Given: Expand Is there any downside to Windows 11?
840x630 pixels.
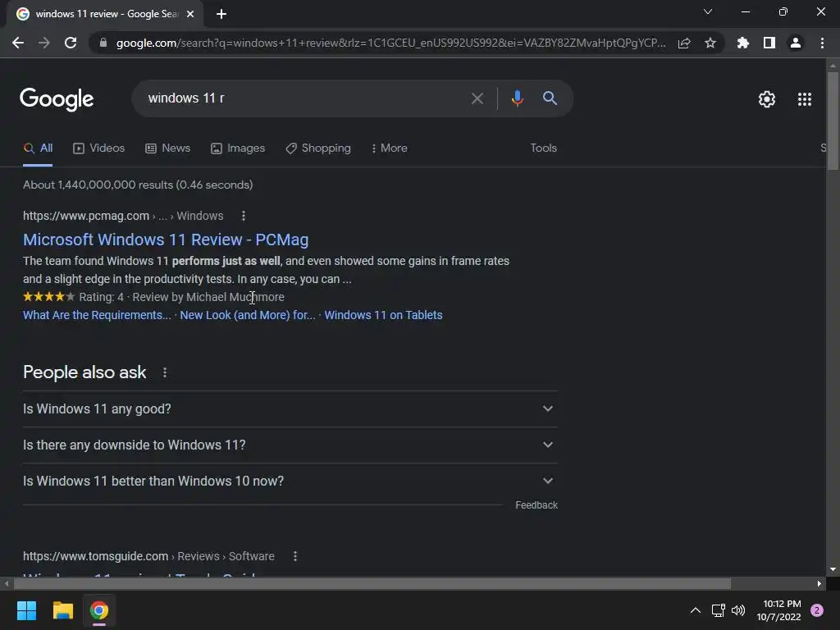Looking at the screenshot, I should (290, 445).
